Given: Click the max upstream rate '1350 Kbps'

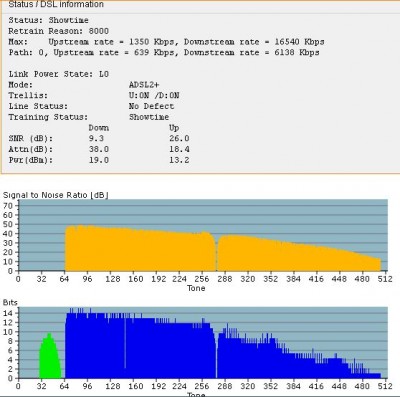Looking at the screenshot, I should (x=152, y=42).
